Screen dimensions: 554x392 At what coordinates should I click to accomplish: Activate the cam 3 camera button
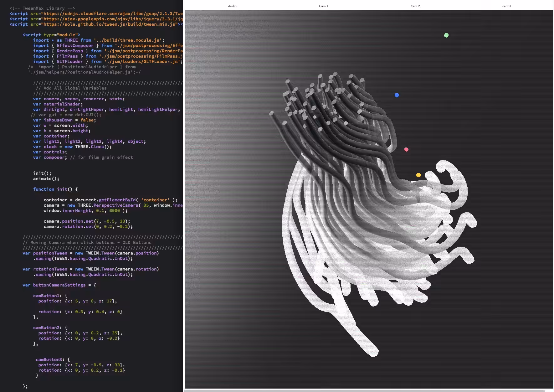coord(506,6)
